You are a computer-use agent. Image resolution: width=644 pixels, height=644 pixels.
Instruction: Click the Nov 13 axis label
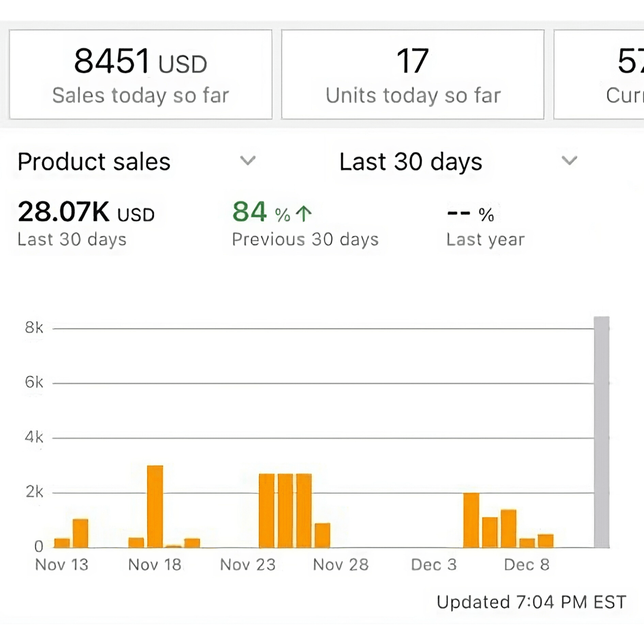coord(62,565)
